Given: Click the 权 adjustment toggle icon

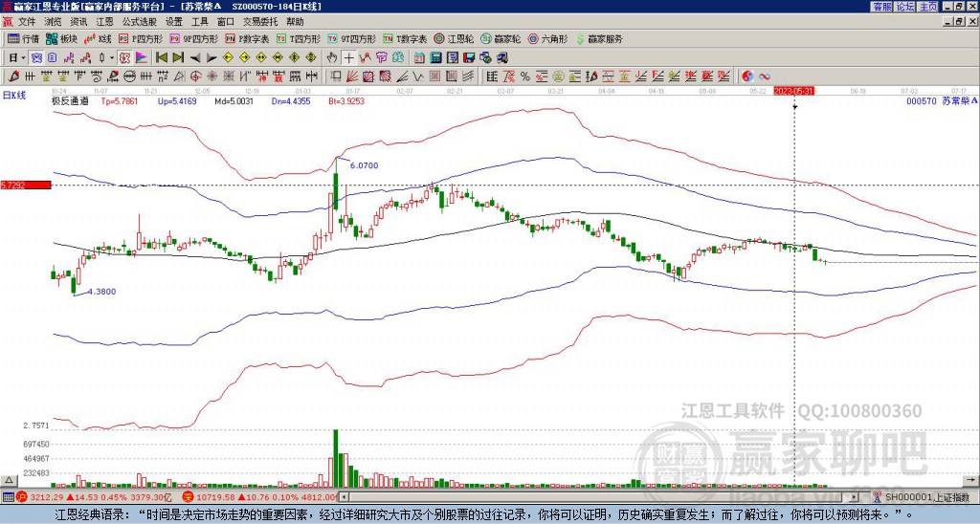Looking at the screenshot, I should pyautogui.click(x=124, y=58).
